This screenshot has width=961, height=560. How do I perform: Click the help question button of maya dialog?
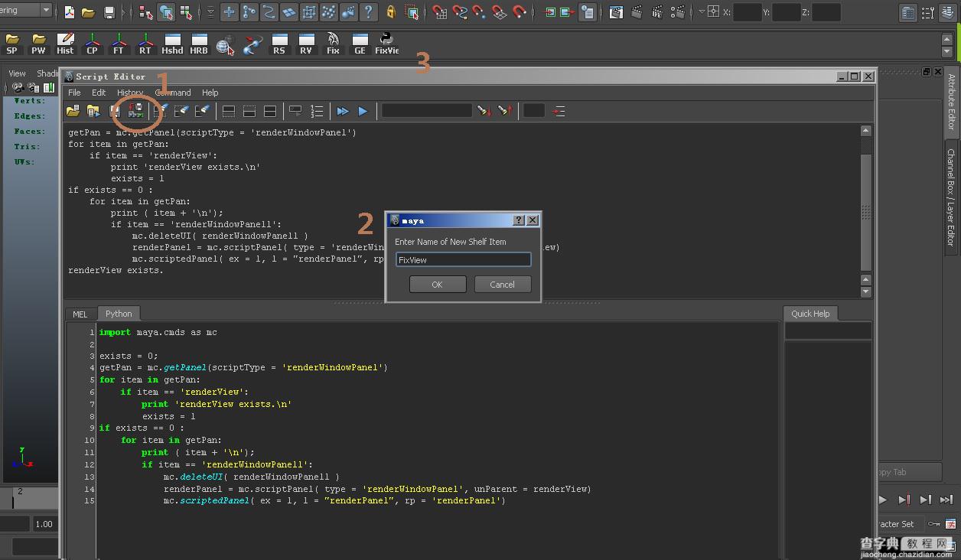click(x=519, y=220)
